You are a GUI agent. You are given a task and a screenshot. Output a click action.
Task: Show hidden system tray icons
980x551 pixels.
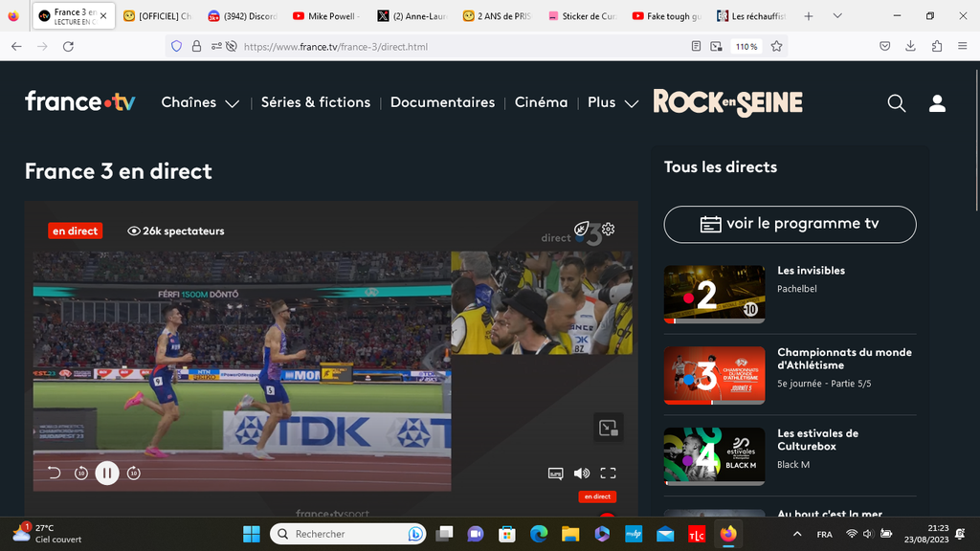pos(797,534)
